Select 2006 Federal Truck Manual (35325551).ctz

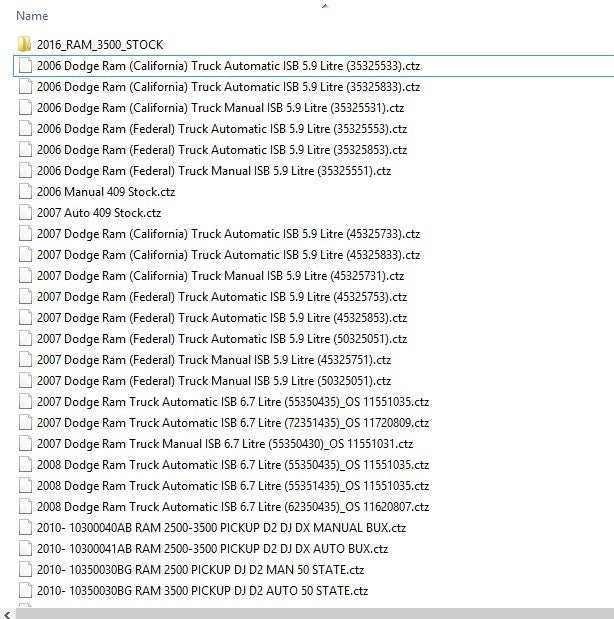[213, 170]
